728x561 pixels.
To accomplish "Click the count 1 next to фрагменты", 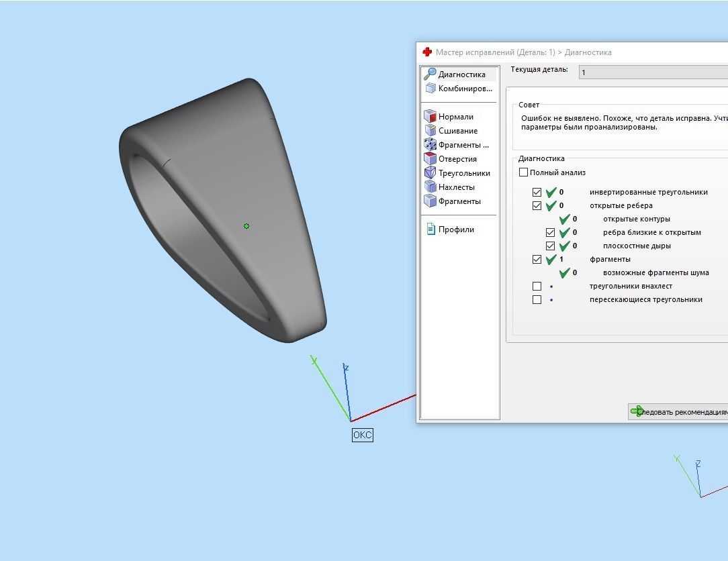I will click(x=561, y=260).
